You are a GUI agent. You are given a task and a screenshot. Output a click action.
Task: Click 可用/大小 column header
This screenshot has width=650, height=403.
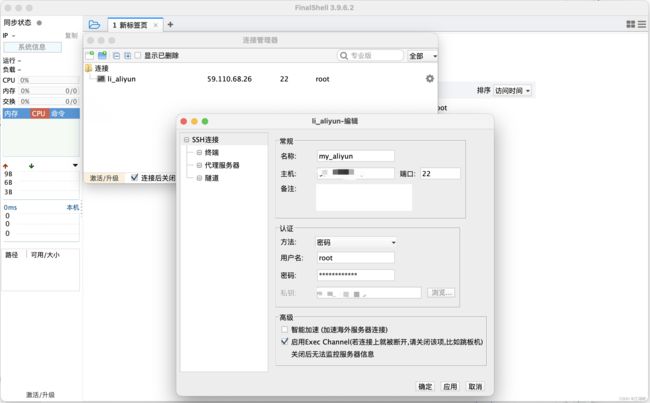pyautogui.click(x=45, y=255)
